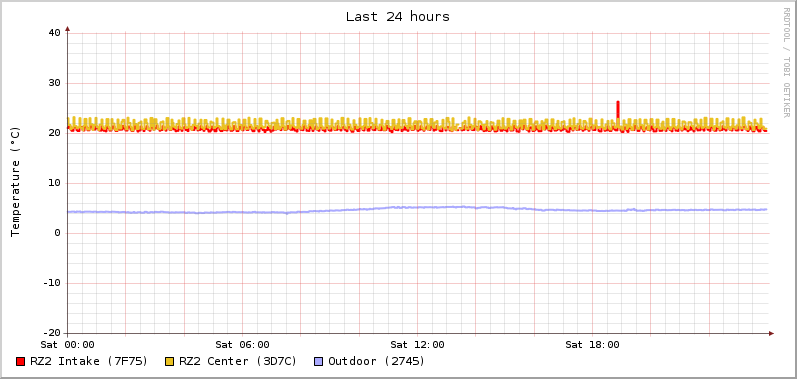This screenshot has width=797, height=379.
Task: Click the red intake temperature spike
Action: 618,109
